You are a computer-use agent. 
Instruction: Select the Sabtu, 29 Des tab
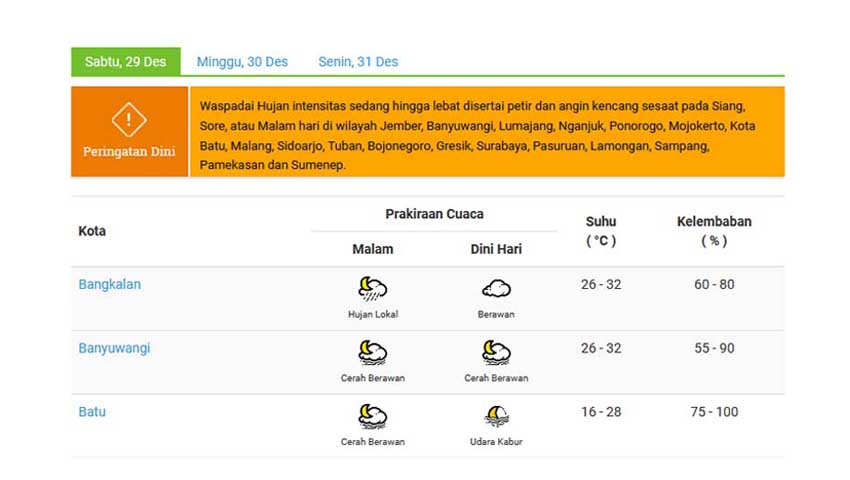[126, 61]
